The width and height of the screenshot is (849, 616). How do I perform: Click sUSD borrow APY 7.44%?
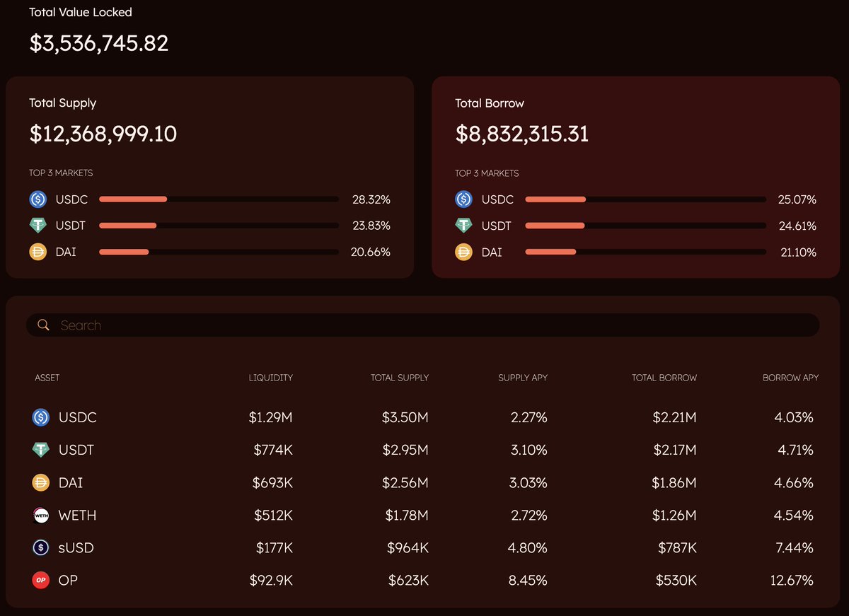click(x=795, y=547)
